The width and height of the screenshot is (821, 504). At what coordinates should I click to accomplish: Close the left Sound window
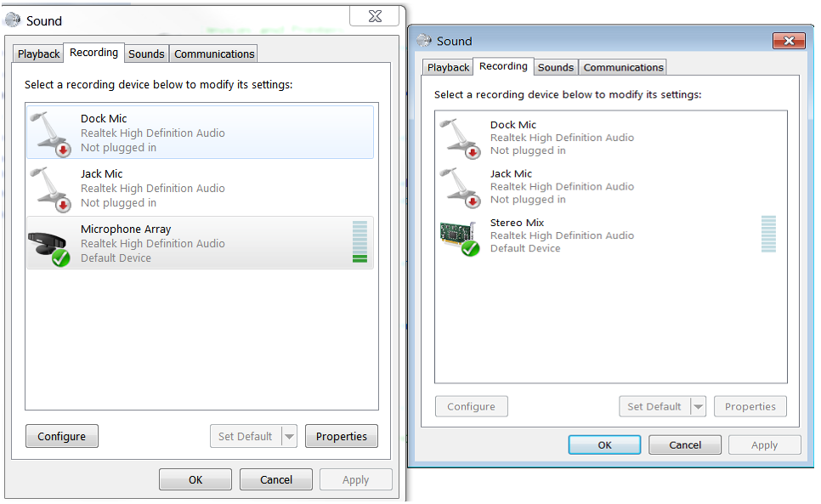[375, 16]
